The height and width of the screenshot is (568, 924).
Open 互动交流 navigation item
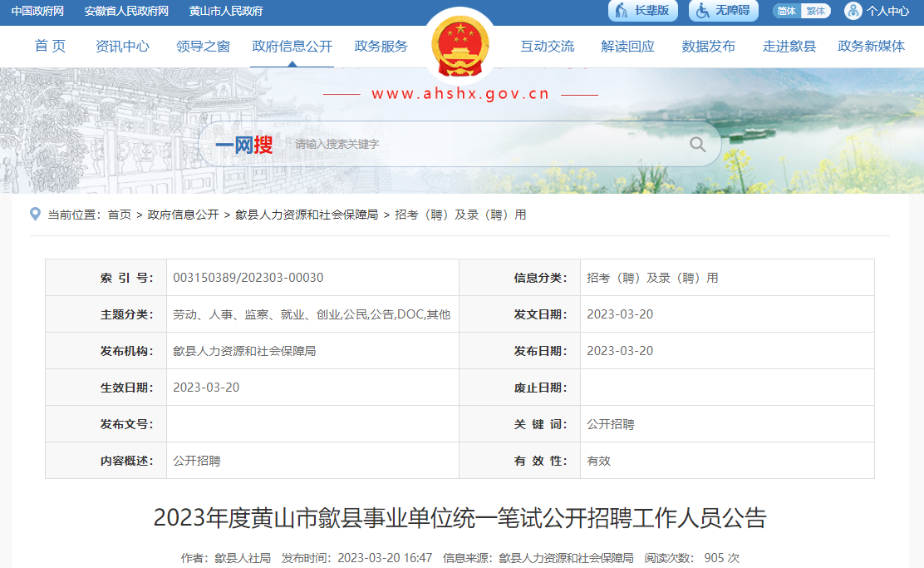coord(547,47)
